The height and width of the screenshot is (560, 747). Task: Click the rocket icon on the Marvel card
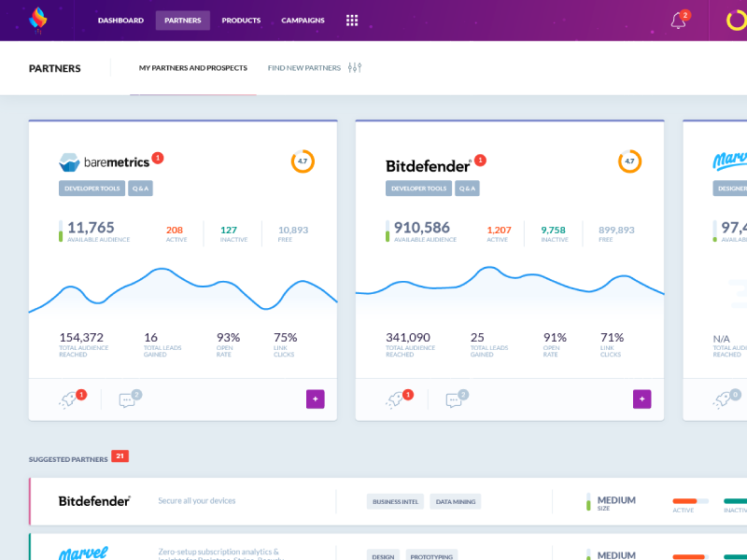click(x=722, y=400)
